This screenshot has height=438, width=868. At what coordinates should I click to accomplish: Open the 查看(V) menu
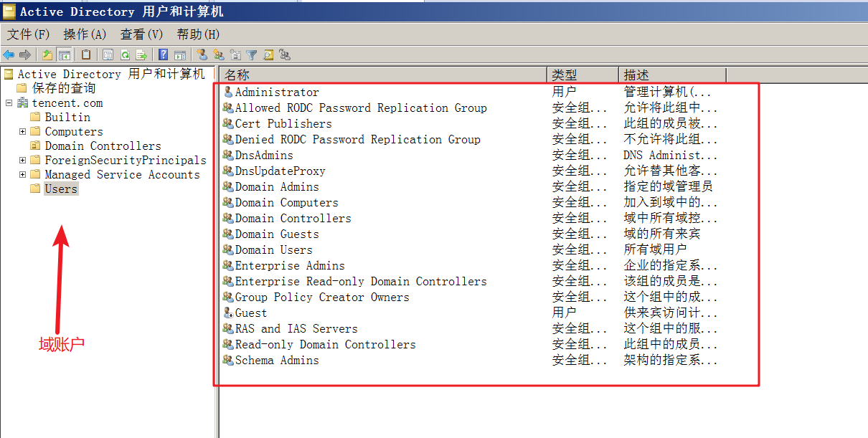(x=141, y=34)
